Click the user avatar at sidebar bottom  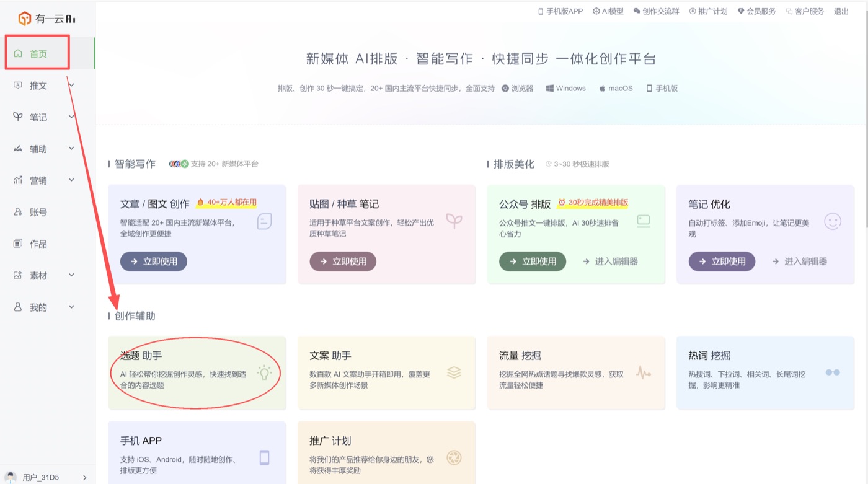pos(11,477)
